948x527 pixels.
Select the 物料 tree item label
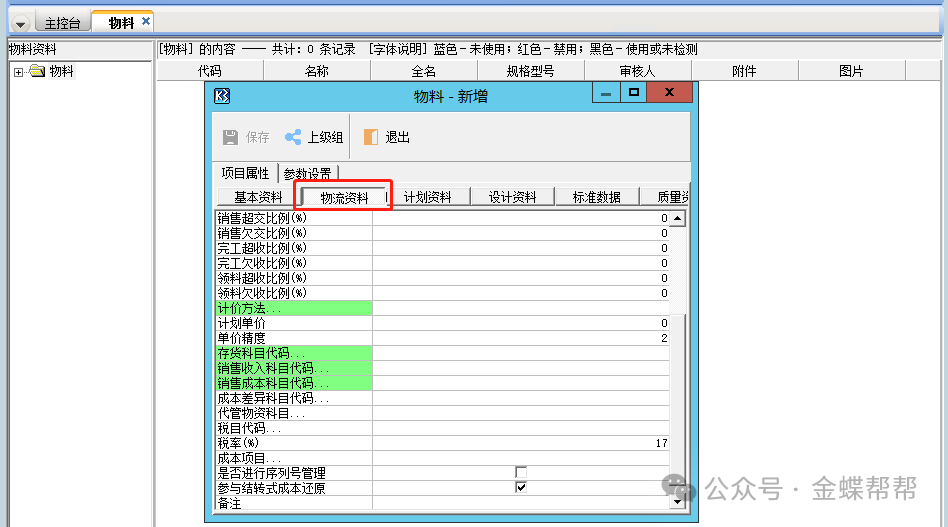[x=61, y=71]
